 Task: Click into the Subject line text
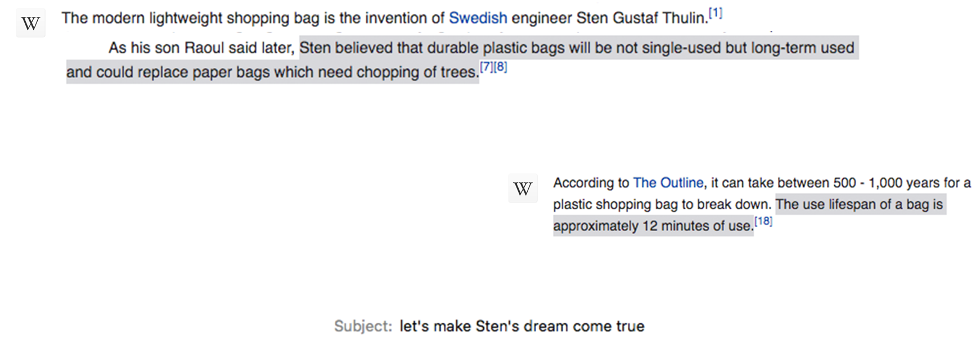tap(522, 326)
